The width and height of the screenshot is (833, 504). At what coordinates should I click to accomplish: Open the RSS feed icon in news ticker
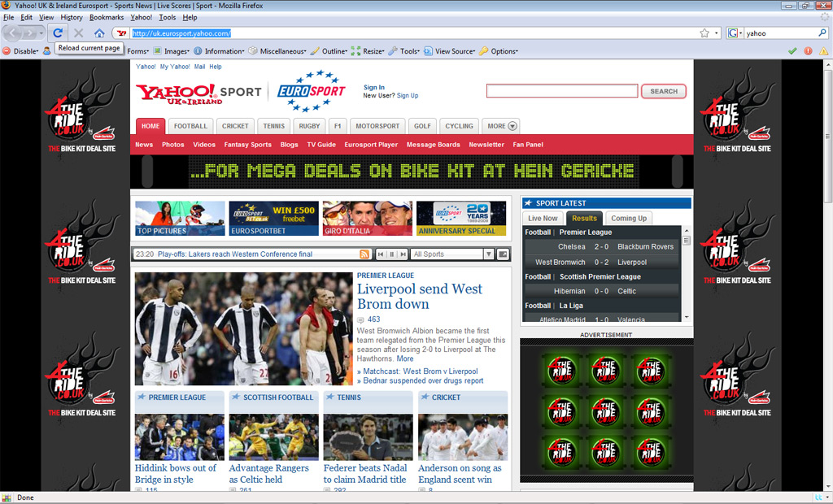(364, 254)
